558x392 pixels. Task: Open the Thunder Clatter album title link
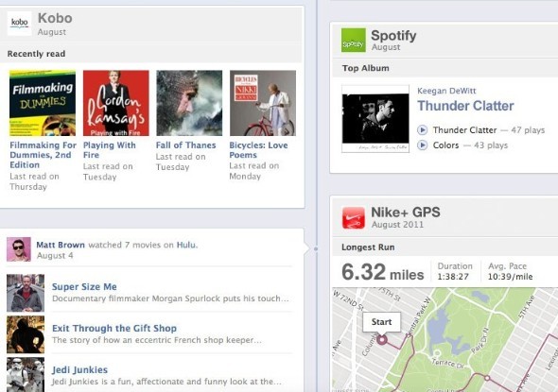(465, 106)
